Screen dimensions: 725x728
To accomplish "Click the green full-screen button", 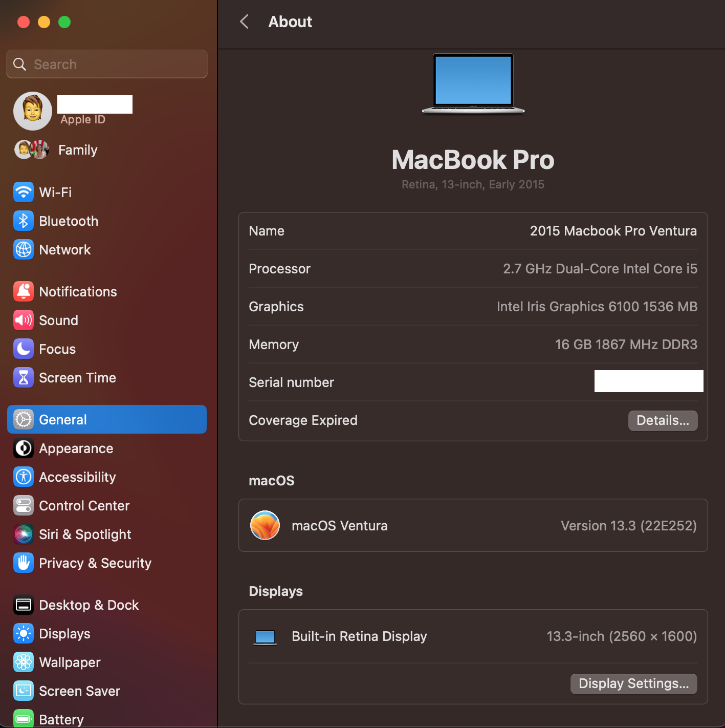I will (x=64, y=22).
